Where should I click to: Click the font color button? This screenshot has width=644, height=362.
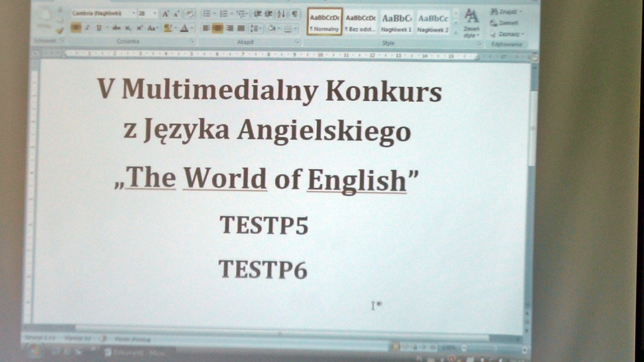(184, 28)
